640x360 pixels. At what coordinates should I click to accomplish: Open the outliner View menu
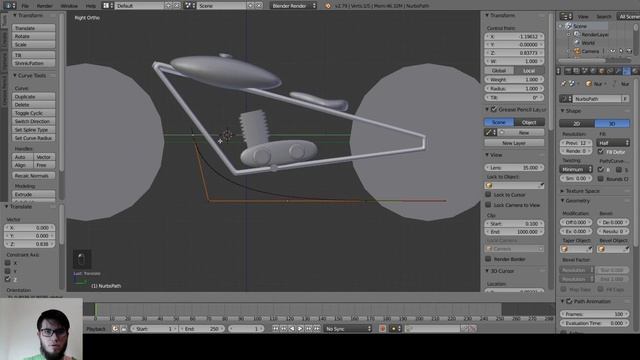tap(583, 16)
